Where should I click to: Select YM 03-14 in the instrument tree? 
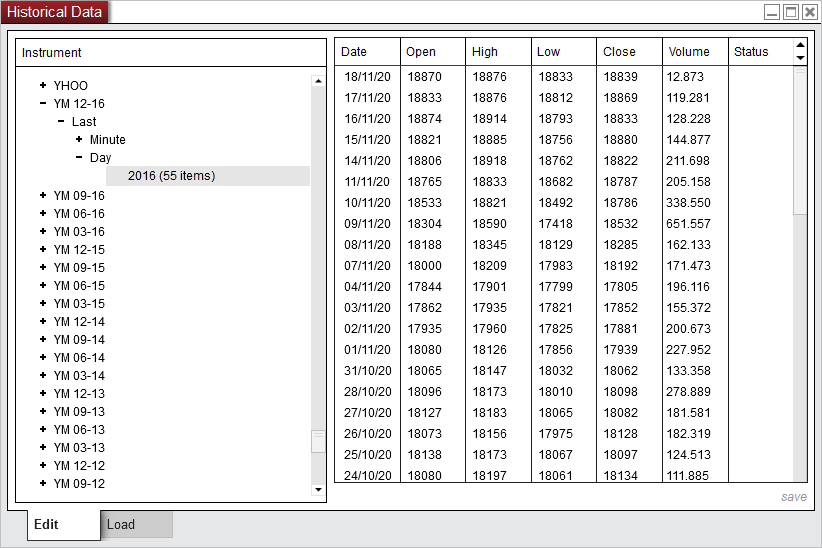79,375
